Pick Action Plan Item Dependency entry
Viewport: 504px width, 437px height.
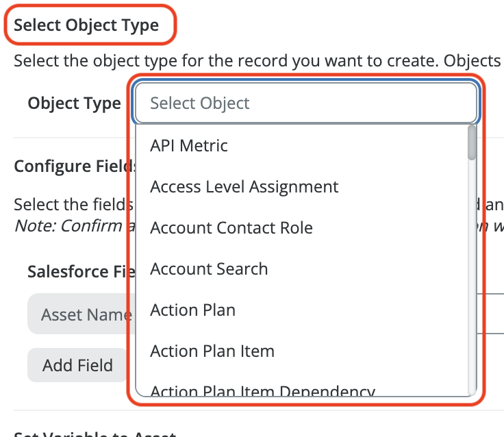coord(262,390)
